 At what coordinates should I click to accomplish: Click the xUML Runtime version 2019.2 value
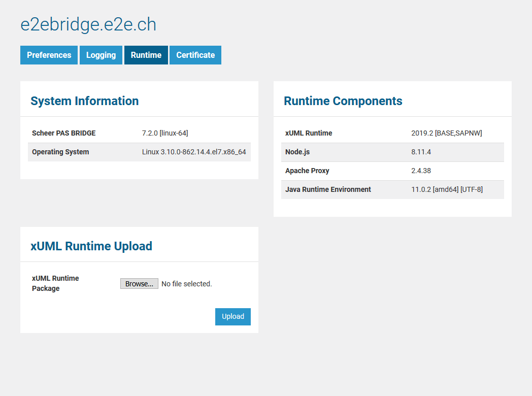pos(446,133)
